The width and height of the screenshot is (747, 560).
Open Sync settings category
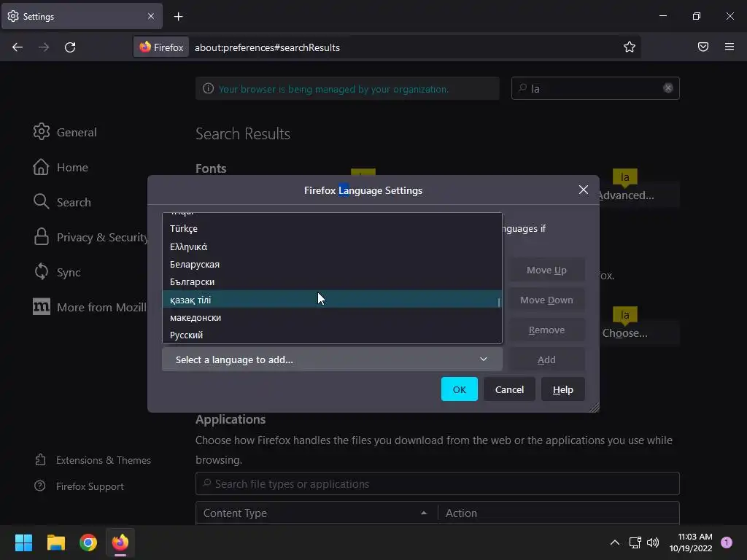(x=57, y=272)
